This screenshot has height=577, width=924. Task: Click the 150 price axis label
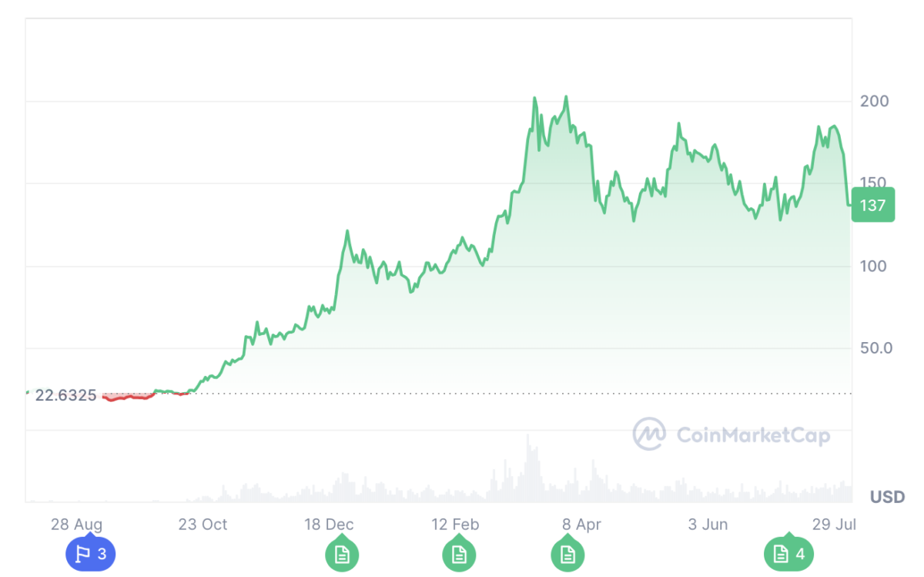pyautogui.click(x=874, y=183)
